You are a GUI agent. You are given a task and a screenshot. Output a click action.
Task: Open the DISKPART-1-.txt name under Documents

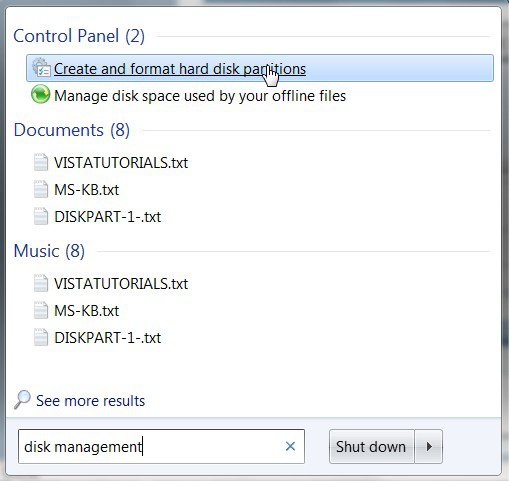click(107, 217)
